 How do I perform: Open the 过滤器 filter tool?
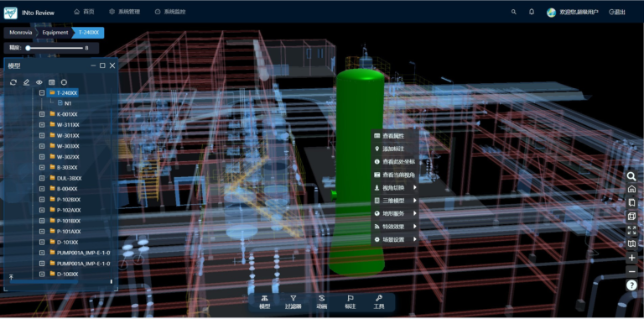pyautogui.click(x=293, y=302)
